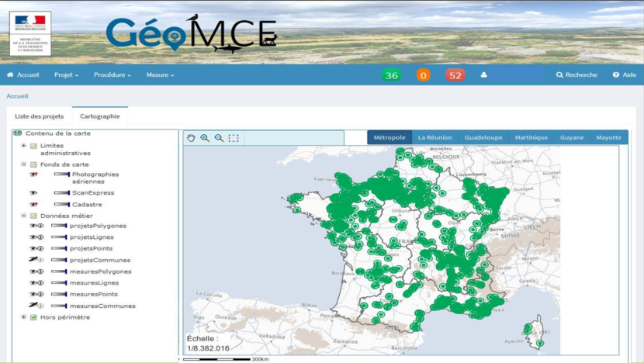The image size is (644, 363).
Task: Toggle the Données métier checkbox
Action: click(33, 216)
